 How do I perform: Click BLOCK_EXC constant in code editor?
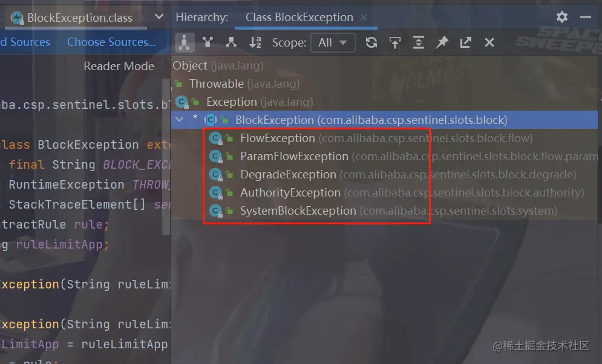click(x=137, y=164)
